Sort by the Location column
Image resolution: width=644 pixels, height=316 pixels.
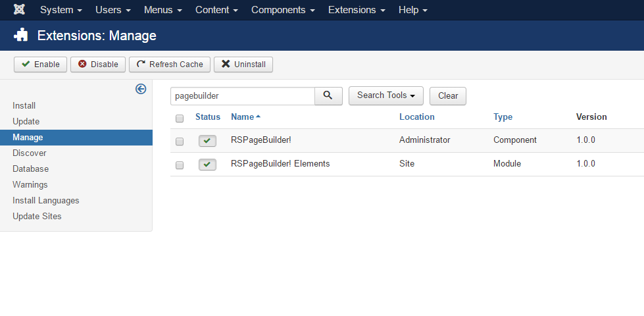point(417,117)
